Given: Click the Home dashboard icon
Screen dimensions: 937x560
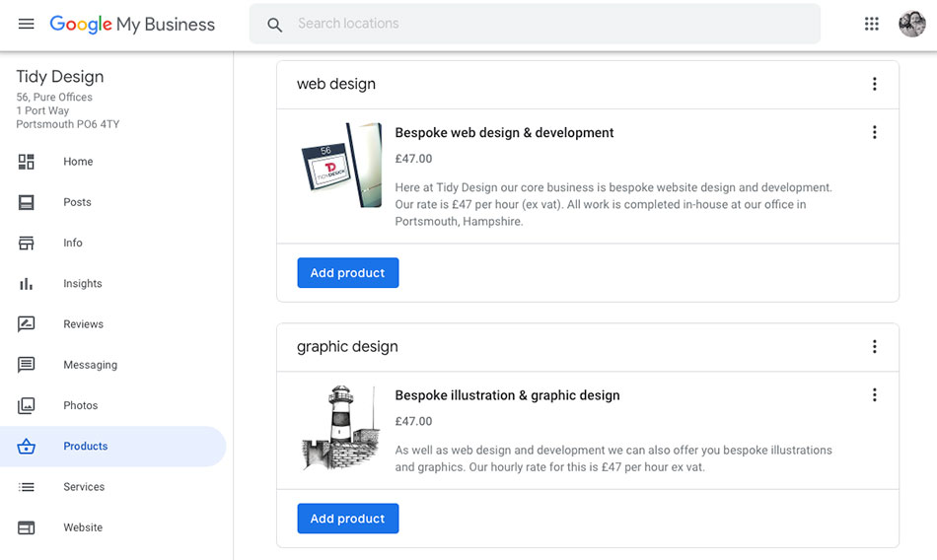Looking at the screenshot, I should click(27, 162).
